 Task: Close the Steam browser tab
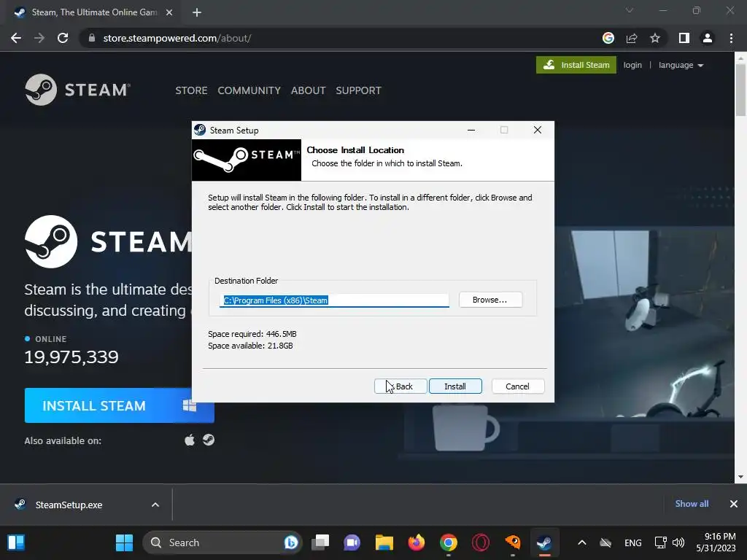point(169,12)
